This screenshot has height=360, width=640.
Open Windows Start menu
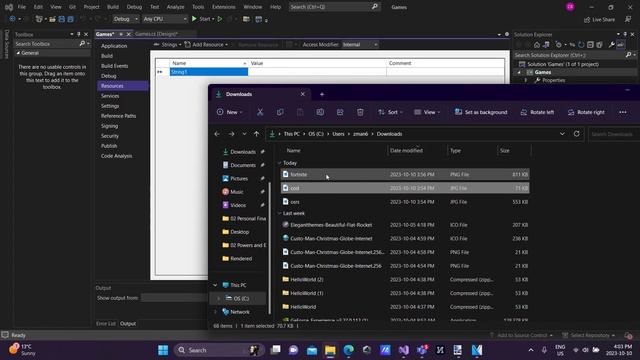pos(163,350)
